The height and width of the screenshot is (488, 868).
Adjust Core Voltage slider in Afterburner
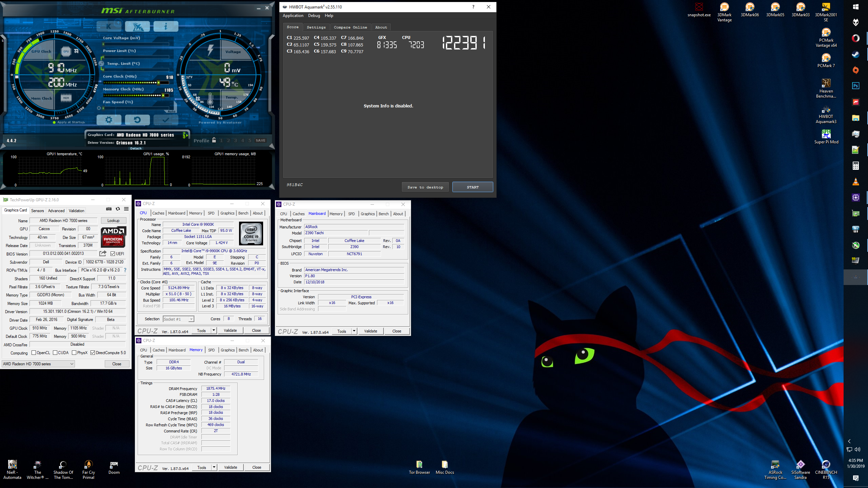tap(137, 44)
